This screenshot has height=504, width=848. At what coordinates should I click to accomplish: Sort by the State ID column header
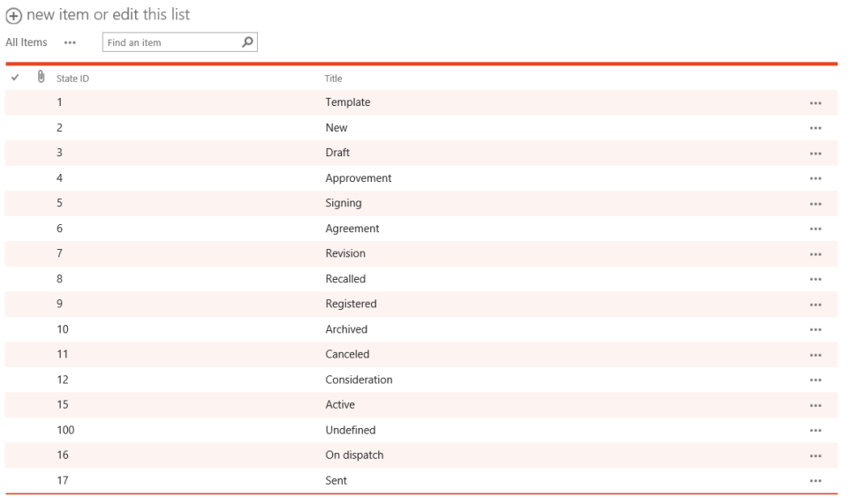click(72, 79)
